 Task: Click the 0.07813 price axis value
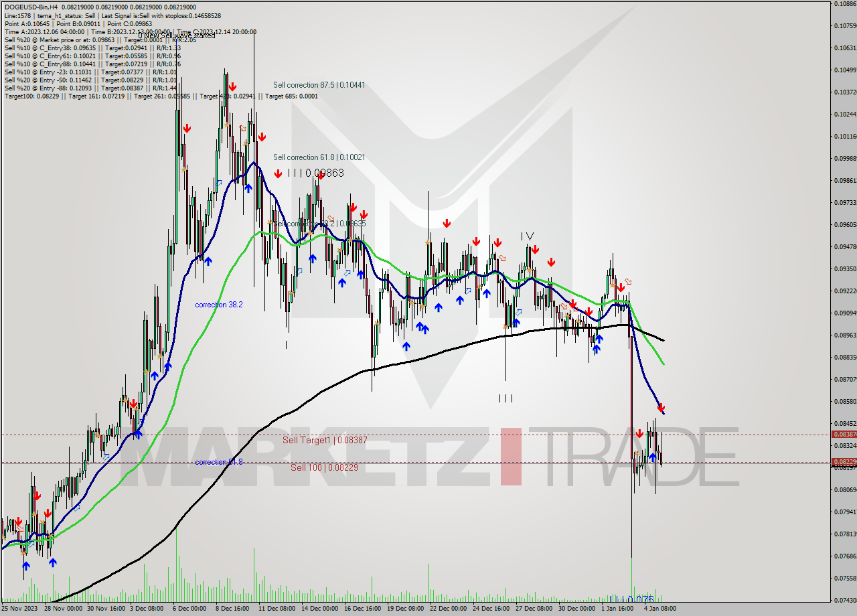[845, 534]
